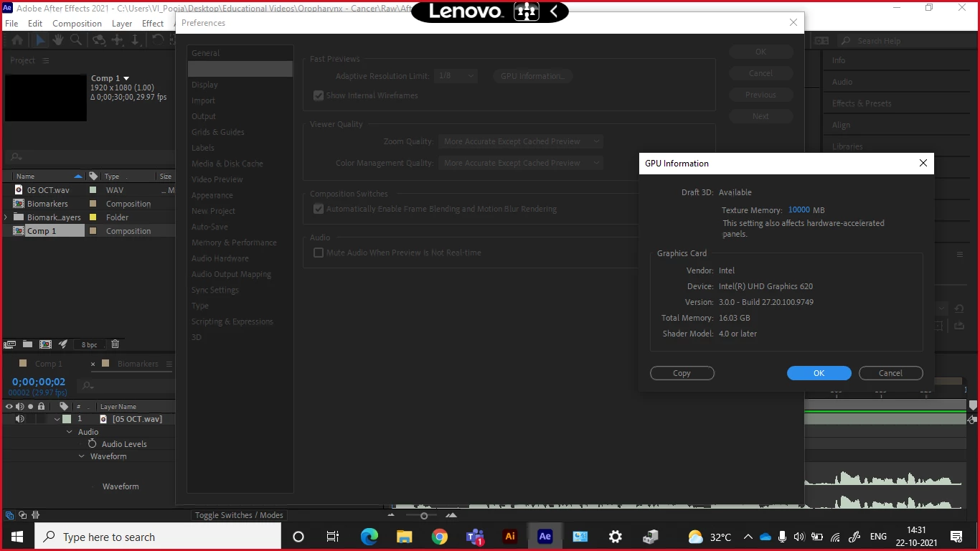The height and width of the screenshot is (551, 980).
Task: Switch to the Biomarkers timeline tab
Action: coord(138,364)
